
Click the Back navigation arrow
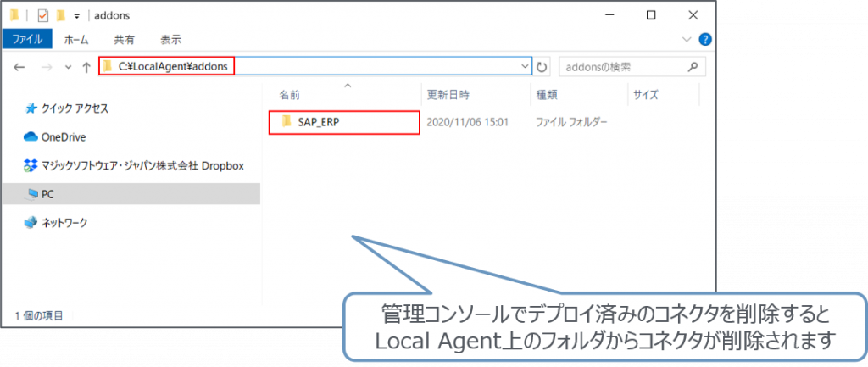pyautogui.click(x=19, y=66)
